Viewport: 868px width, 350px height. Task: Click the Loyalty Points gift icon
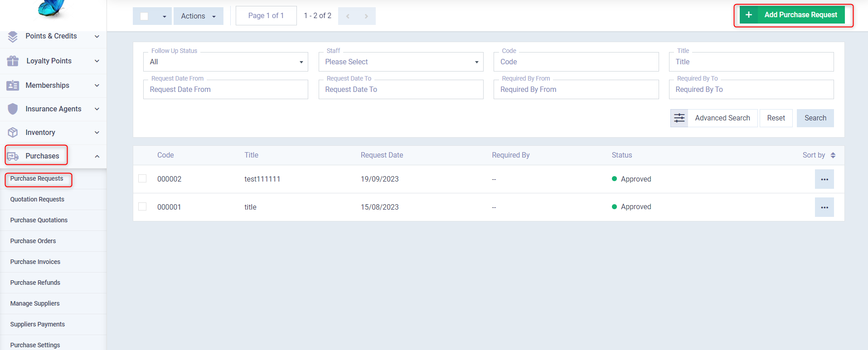pyautogui.click(x=13, y=61)
